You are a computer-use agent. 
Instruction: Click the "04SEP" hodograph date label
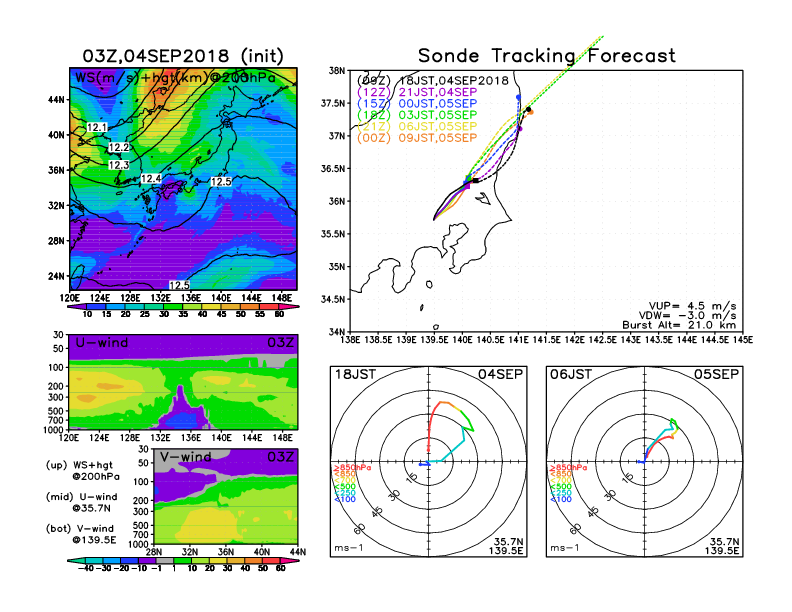click(500, 374)
